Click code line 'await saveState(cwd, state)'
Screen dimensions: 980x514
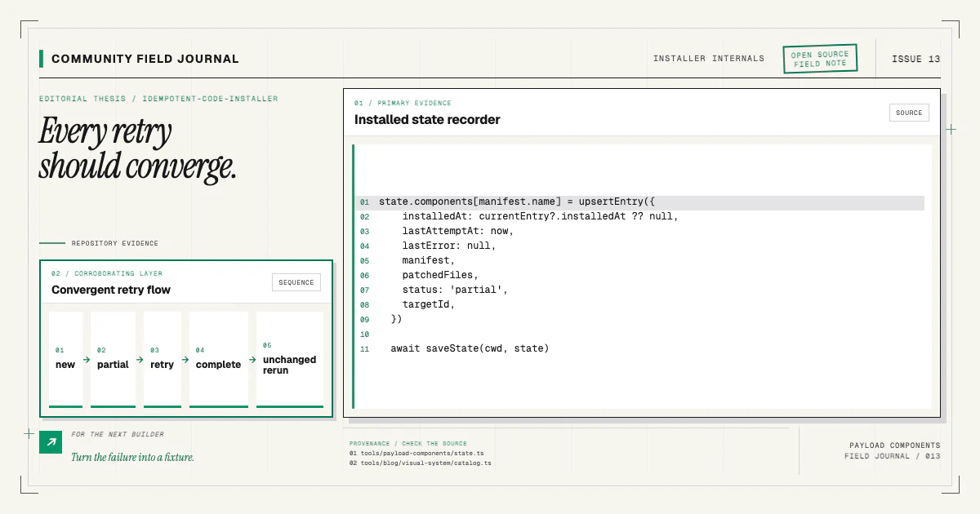(470, 348)
